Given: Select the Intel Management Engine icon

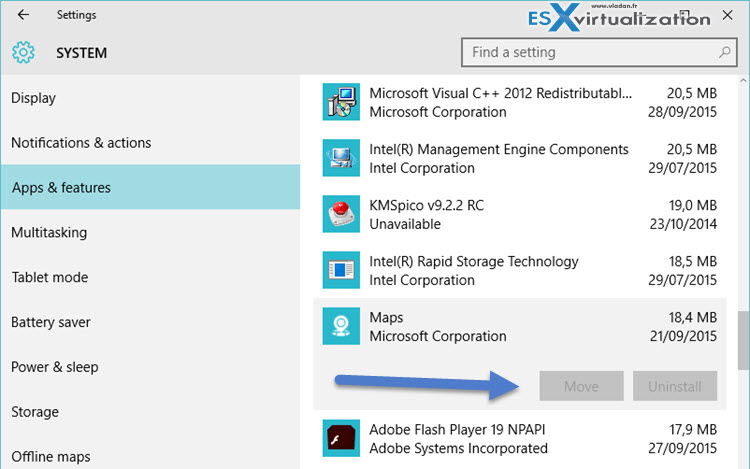Looking at the screenshot, I should 341,158.
